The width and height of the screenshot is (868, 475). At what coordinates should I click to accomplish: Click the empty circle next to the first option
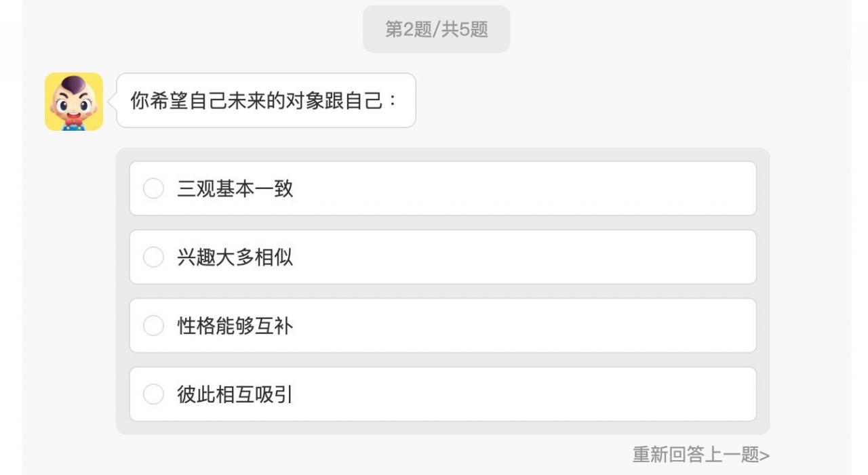tap(153, 188)
